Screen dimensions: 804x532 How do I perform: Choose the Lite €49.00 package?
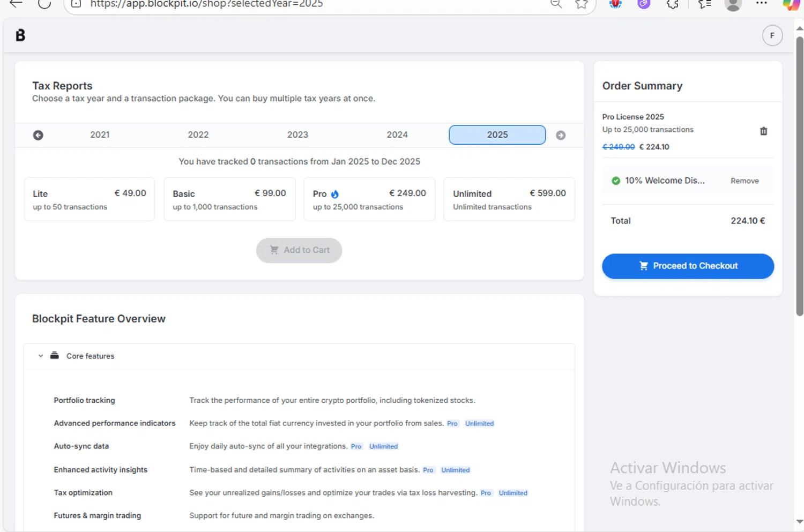click(90, 199)
